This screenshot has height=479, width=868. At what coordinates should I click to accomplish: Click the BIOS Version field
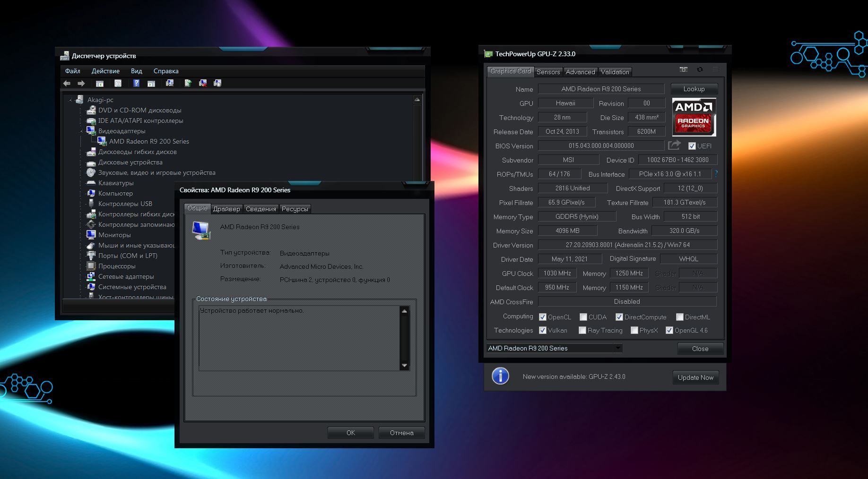coord(601,145)
